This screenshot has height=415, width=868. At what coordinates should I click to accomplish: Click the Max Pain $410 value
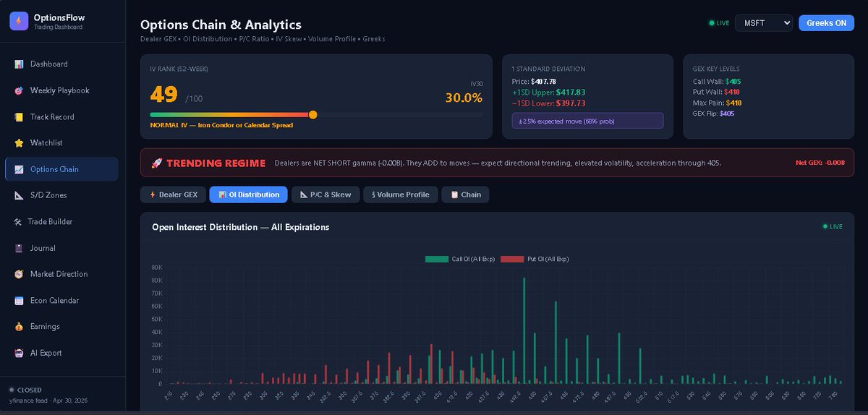point(733,103)
